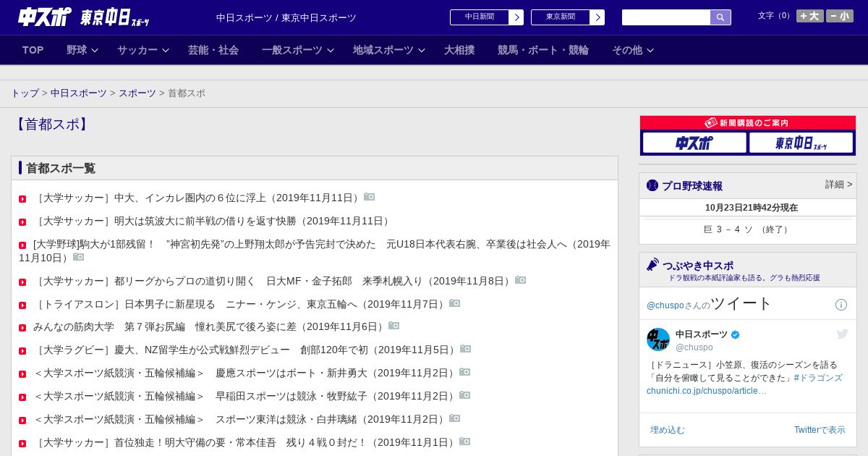The height and width of the screenshot is (456, 868).
Task: Go to TOP in the navigation bar
Action: (x=33, y=50)
